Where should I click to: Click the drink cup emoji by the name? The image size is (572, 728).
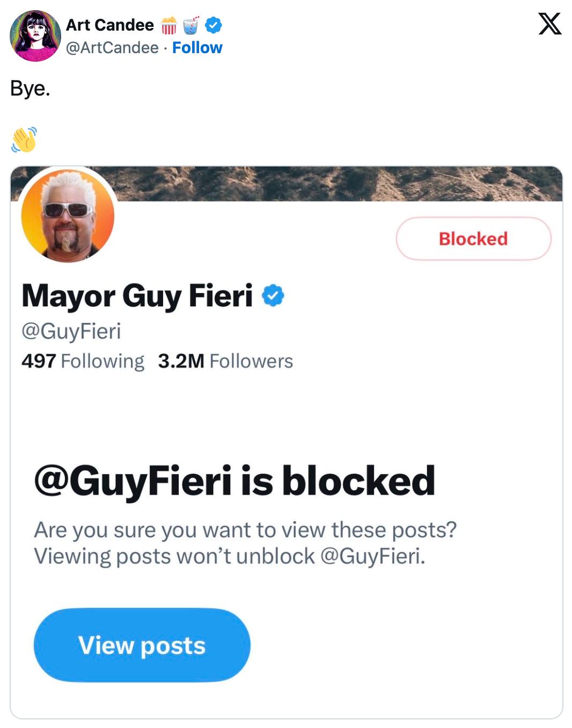point(190,25)
